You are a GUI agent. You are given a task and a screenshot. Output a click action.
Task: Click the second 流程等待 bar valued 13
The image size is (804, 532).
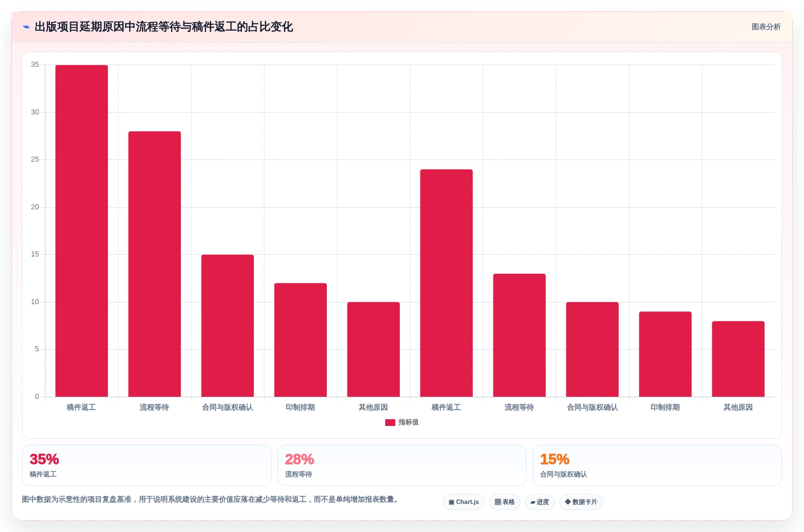pyautogui.click(x=519, y=335)
